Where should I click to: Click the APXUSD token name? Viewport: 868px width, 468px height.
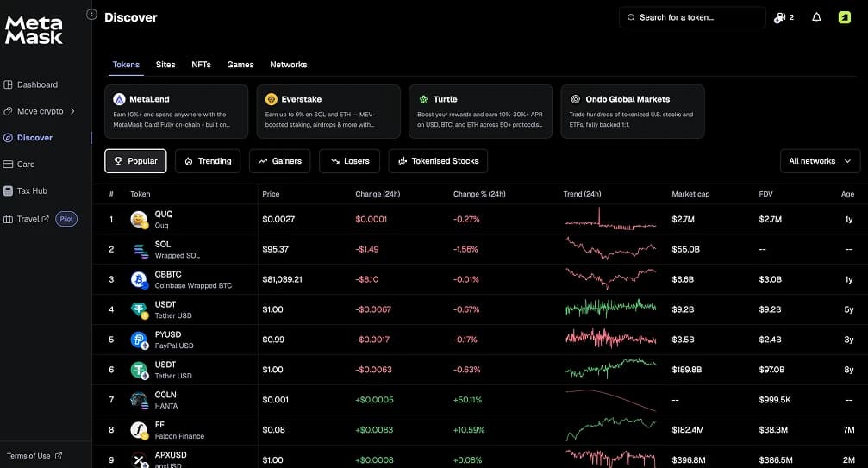coord(171,455)
